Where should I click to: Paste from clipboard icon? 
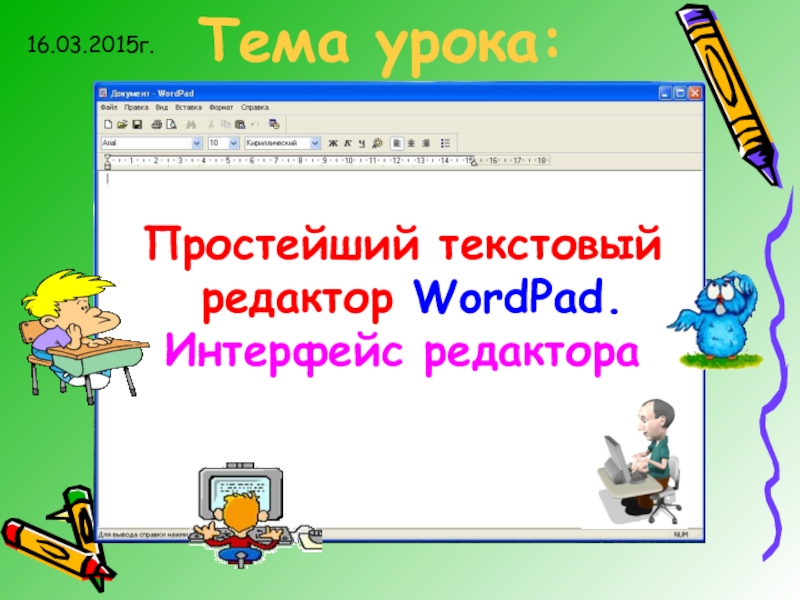coord(240,124)
